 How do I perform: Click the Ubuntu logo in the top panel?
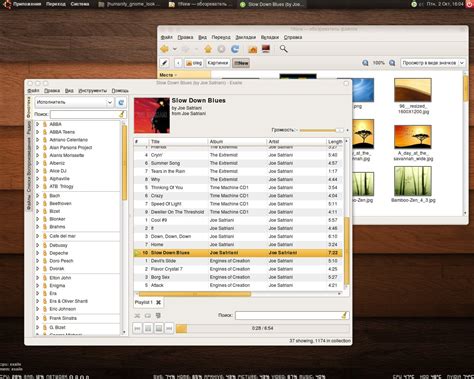point(7,4)
